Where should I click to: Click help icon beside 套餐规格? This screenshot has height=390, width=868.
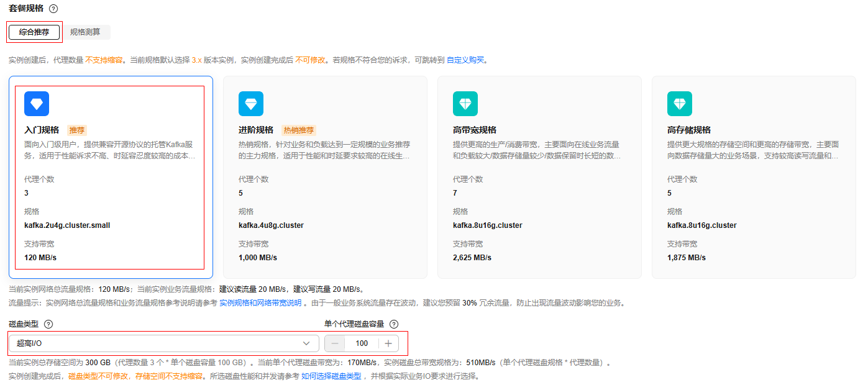click(x=53, y=9)
